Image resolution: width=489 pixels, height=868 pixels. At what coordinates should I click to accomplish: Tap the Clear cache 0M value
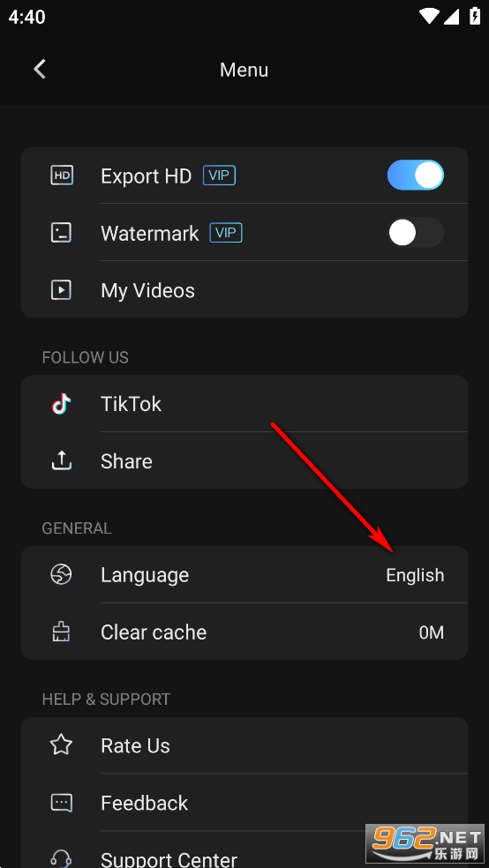coord(432,632)
